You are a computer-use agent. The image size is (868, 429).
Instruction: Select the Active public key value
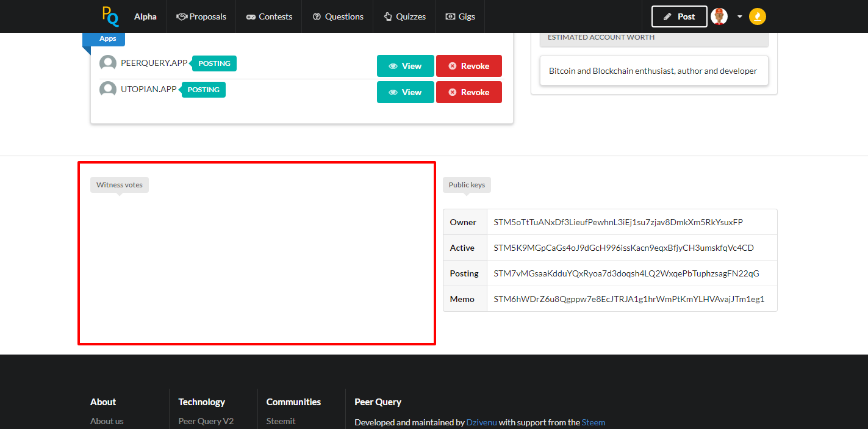624,248
